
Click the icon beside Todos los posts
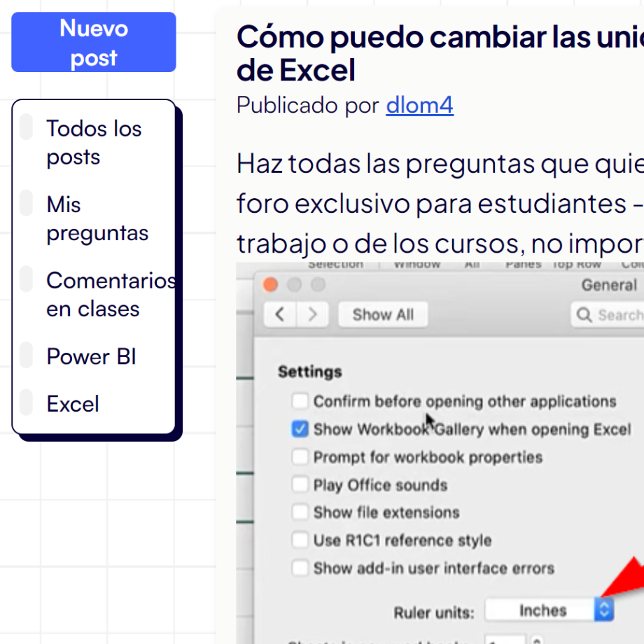coord(26,127)
